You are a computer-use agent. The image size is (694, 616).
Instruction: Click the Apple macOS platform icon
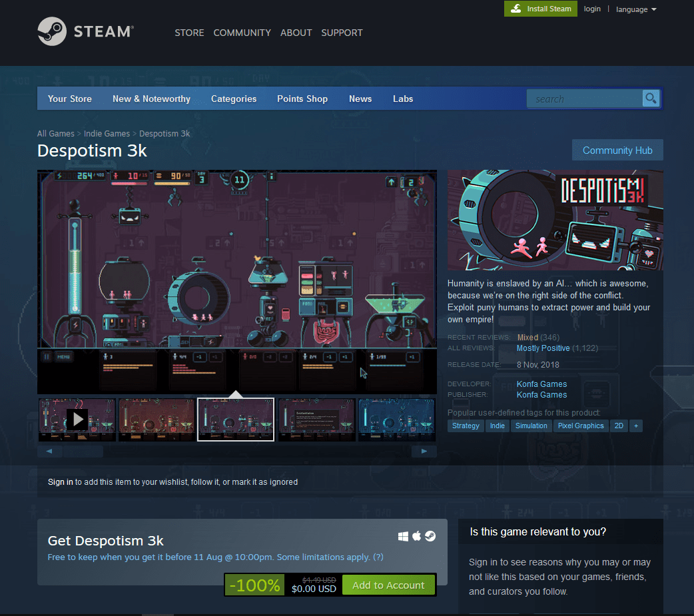coord(417,536)
